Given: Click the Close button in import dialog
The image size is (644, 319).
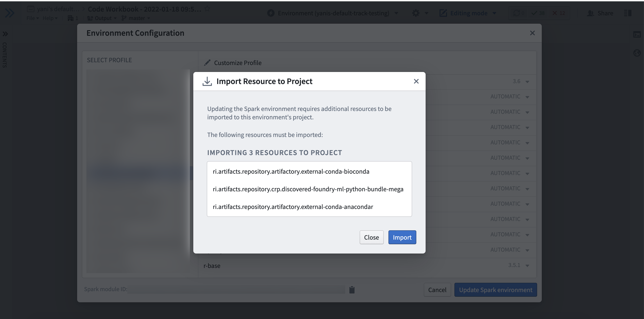Looking at the screenshot, I should click(x=371, y=237).
